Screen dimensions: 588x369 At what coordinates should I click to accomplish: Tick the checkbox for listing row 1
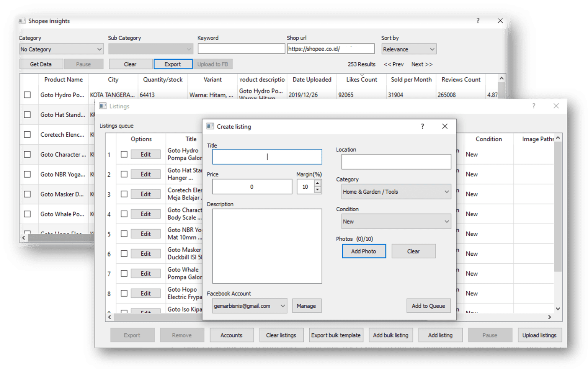pyautogui.click(x=124, y=154)
